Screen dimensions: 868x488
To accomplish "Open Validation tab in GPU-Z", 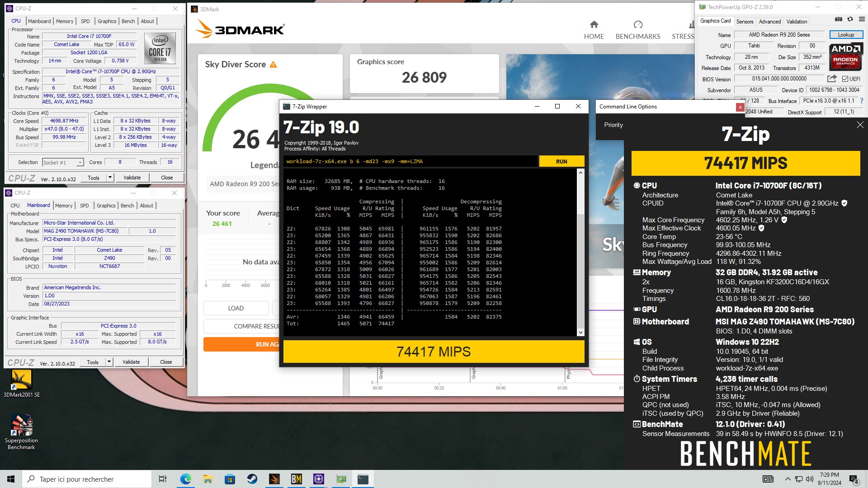I will (797, 22).
